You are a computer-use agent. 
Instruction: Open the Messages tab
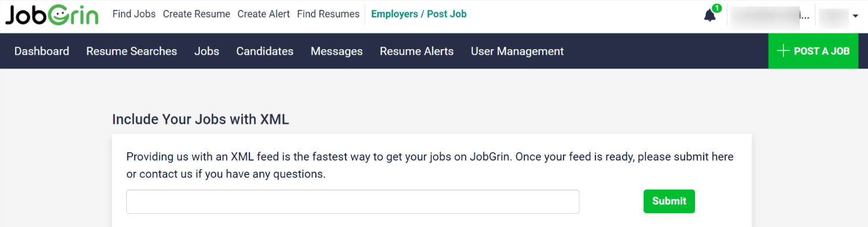[337, 51]
